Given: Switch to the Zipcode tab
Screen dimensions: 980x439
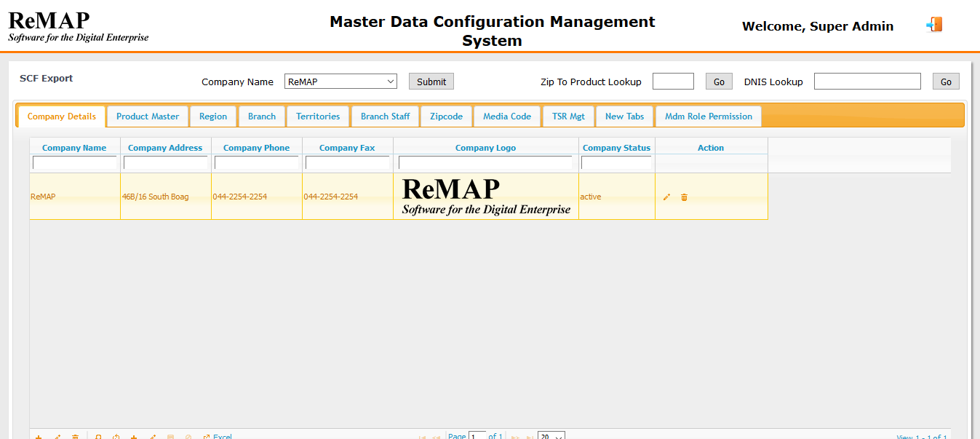Looking at the screenshot, I should (447, 116).
